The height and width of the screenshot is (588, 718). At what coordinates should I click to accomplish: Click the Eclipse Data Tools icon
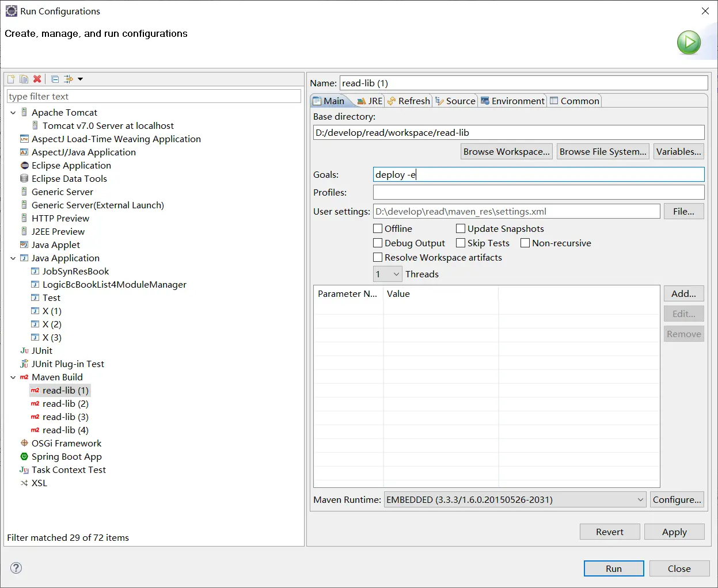pyautogui.click(x=24, y=178)
